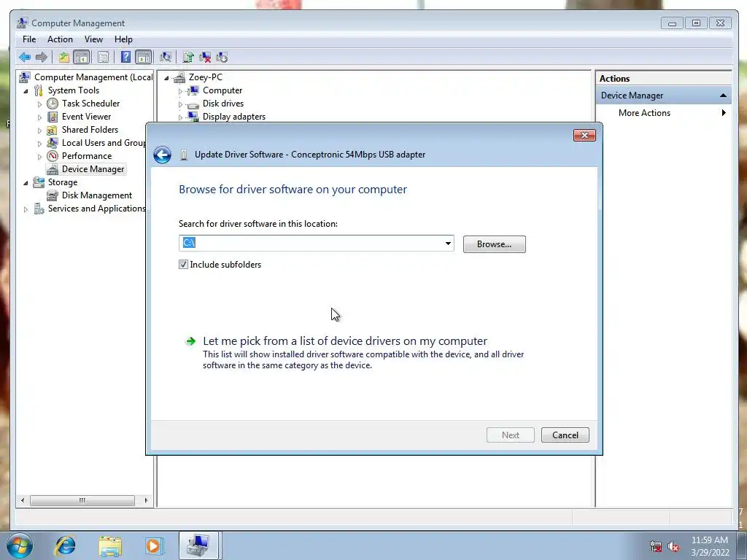
Task: Collapse the Device Manager actions section
Action: click(x=723, y=96)
